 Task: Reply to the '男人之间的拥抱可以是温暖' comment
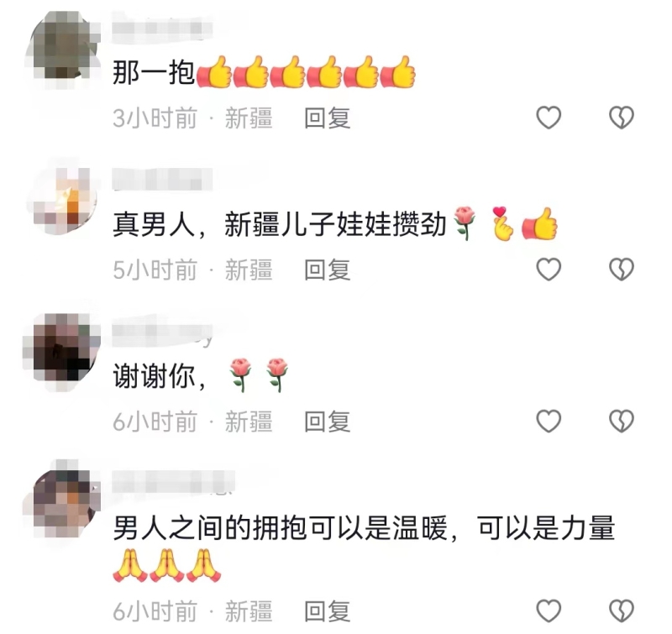point(327,611)
